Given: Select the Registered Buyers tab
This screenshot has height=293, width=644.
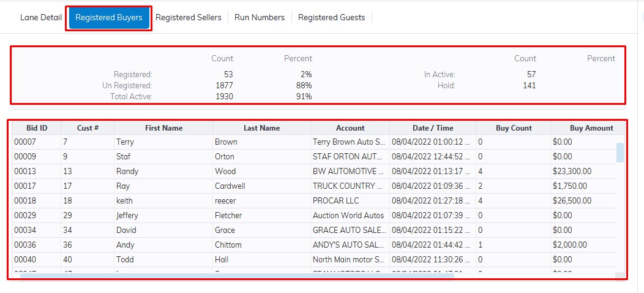Looking at the screenshot, I should pyautogui.click(x=109, y=17).
